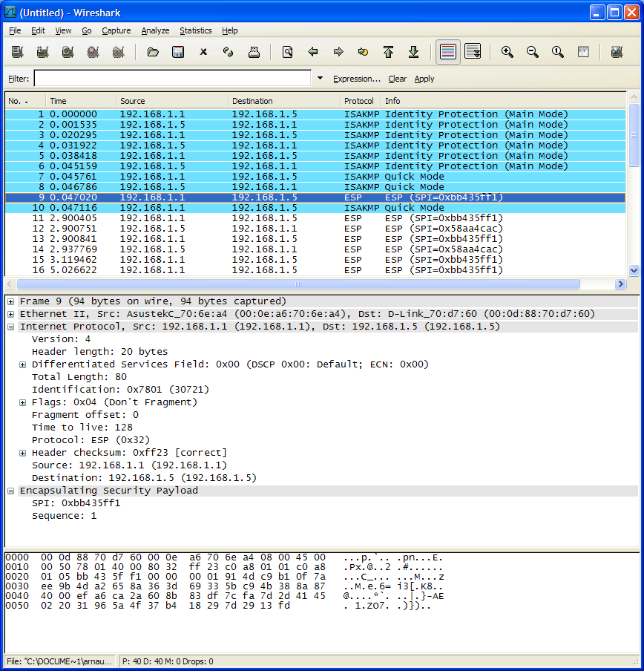Focus the display filter input field

(x=172, y=79)
